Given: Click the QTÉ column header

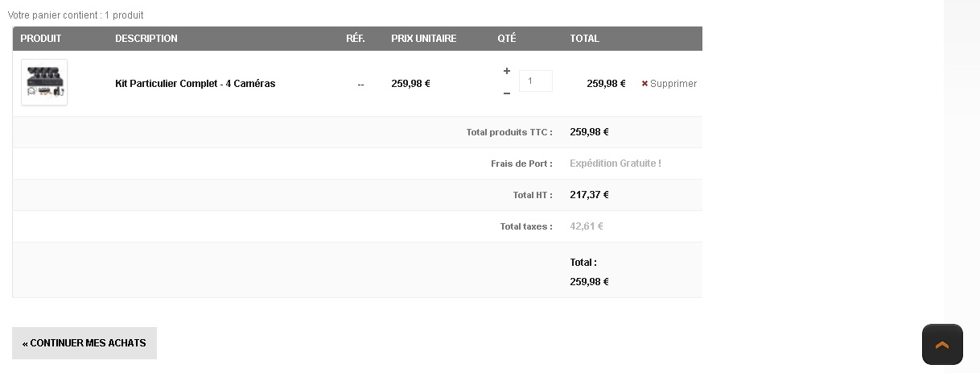Looking at the screenshot, I should (507, 39).
